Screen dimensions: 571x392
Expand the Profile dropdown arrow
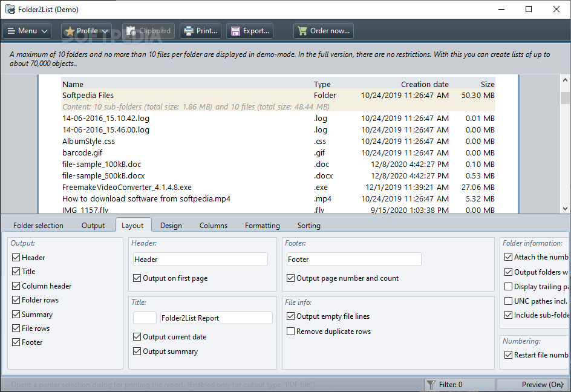click(x=105, y=31)
